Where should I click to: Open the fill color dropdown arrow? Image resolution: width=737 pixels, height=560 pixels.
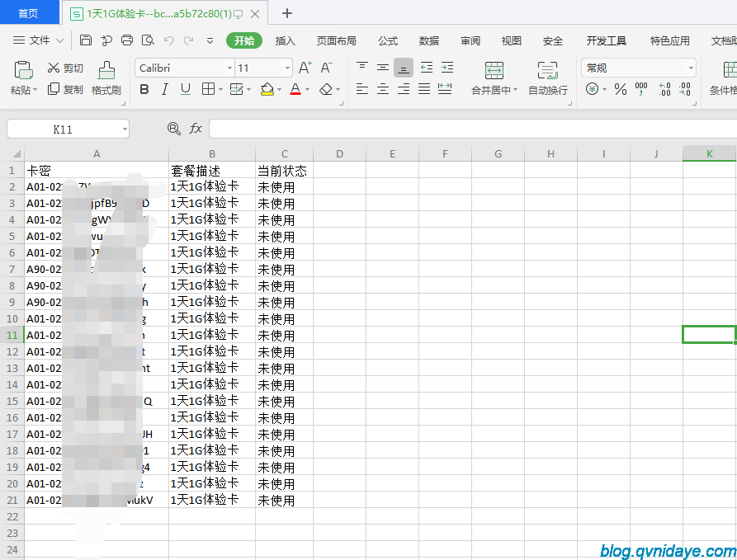[279, 89]
